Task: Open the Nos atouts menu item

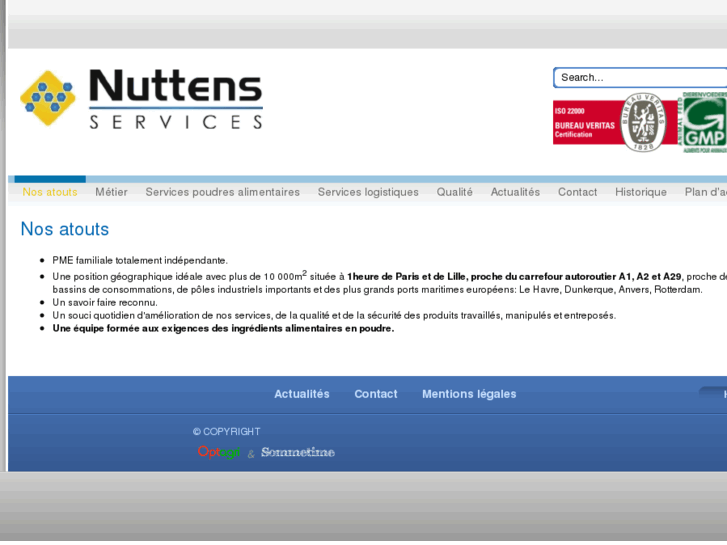Action: tap(50, 192)
